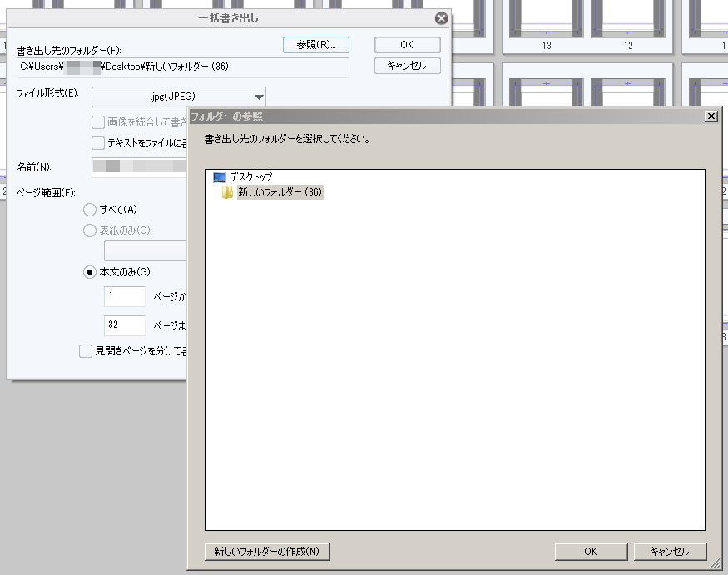The image size is (728, 575).
Task: Close the 一括書き出し dialog with round X
Action: [441, 18]
